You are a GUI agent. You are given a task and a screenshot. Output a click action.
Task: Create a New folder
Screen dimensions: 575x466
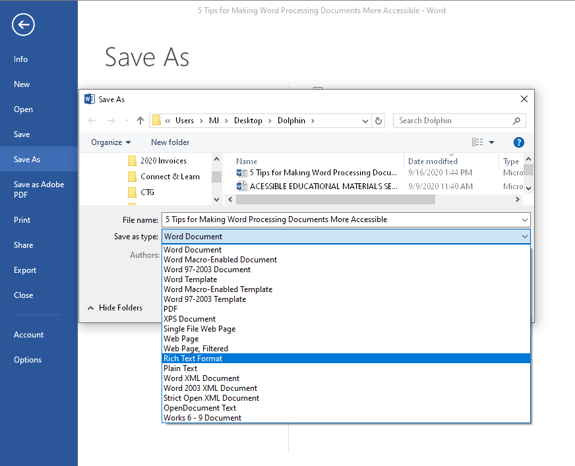170,142
